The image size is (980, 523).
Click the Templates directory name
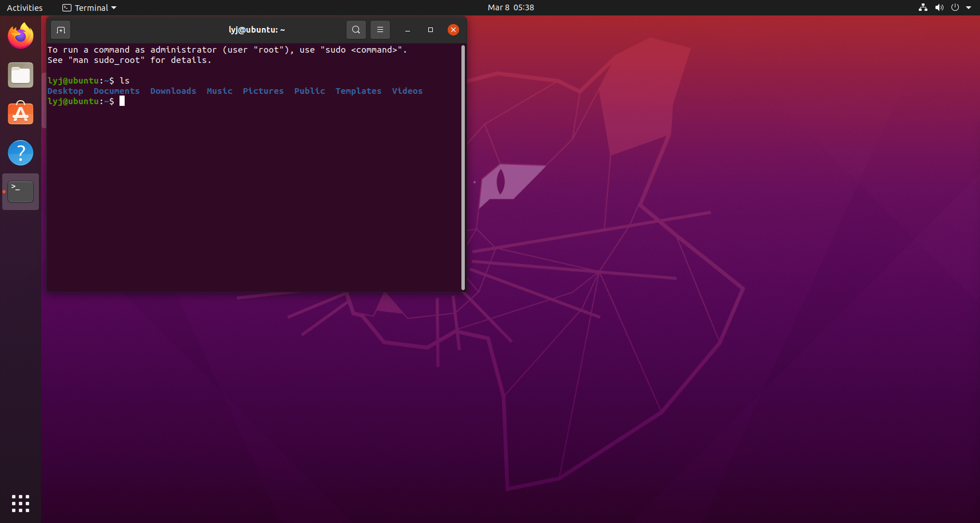[358, 91]
